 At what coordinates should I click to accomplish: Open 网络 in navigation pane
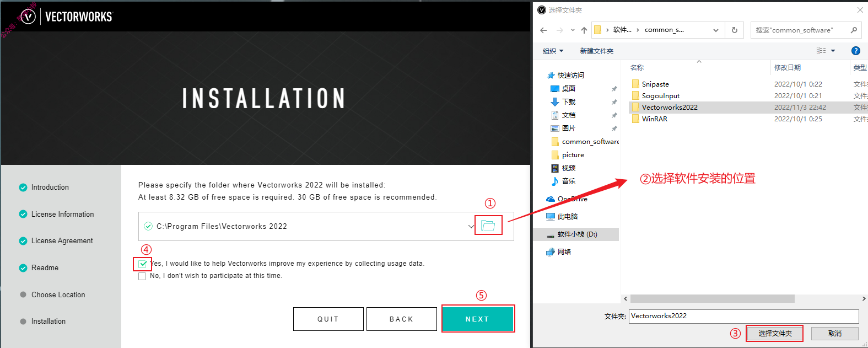tap(564, 252)
